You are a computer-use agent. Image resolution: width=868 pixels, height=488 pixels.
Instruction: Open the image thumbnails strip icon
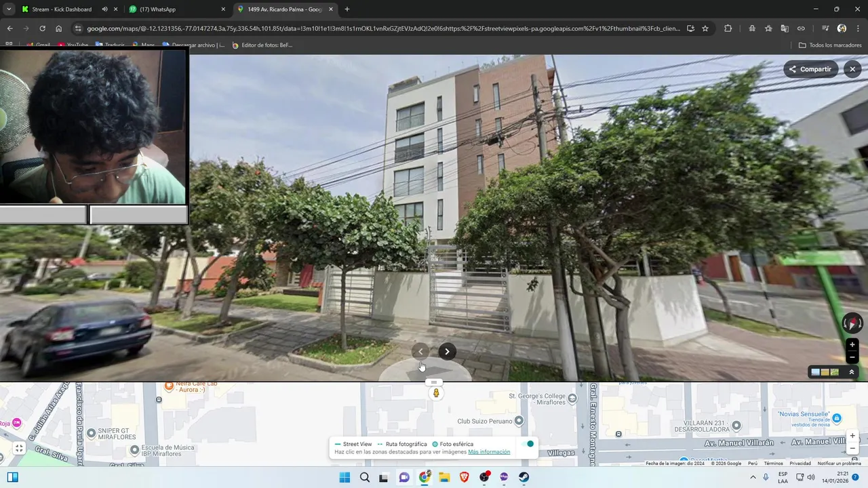click(825, 372)
